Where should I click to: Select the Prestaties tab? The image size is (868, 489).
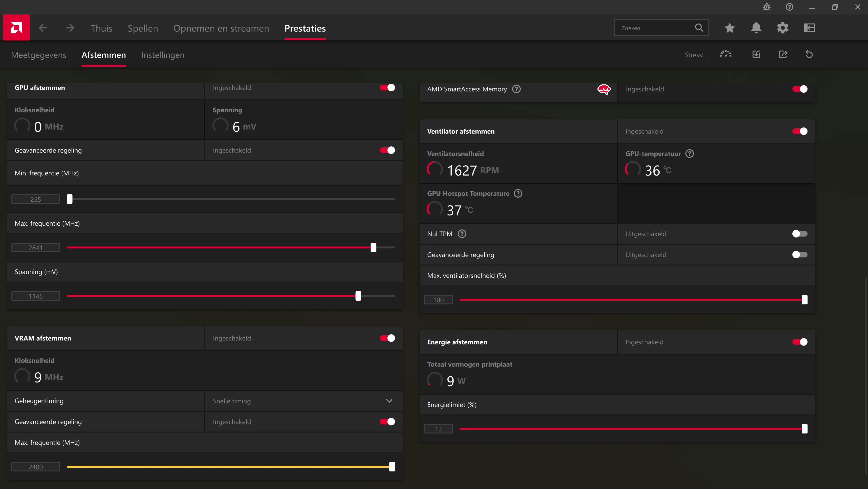(x=305, y=28)
